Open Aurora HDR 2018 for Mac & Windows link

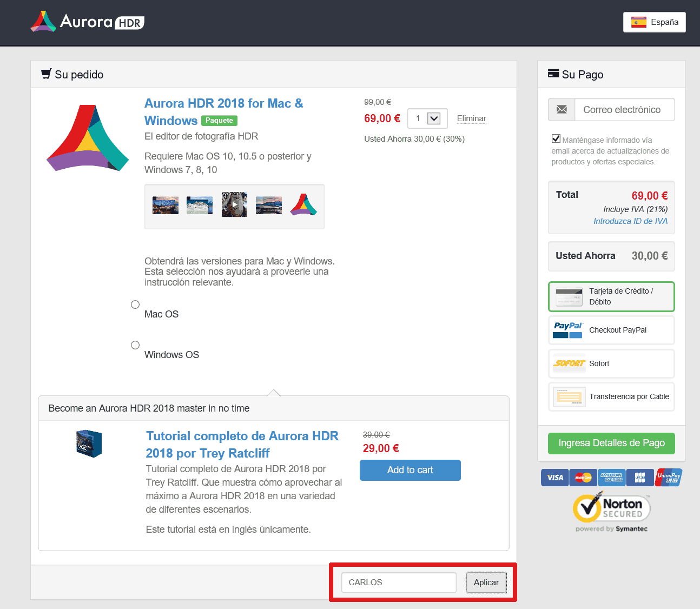pyautogui.click(x=223, y=112)
